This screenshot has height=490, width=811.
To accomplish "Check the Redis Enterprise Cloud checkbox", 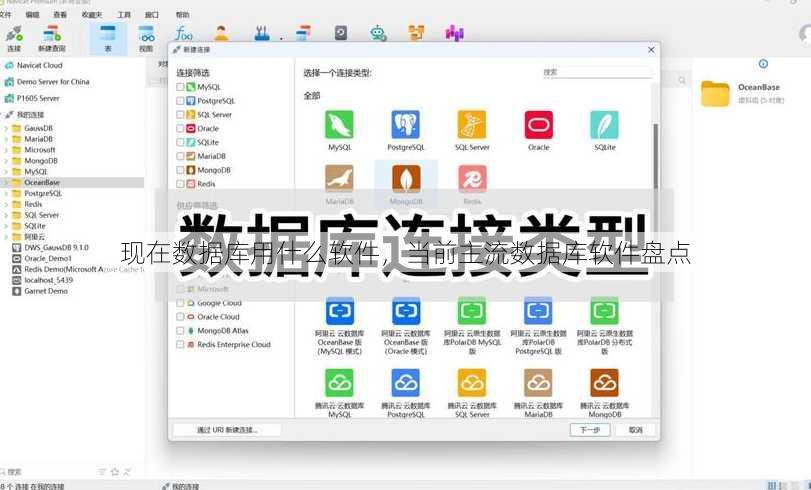I will tap(180, 344).
